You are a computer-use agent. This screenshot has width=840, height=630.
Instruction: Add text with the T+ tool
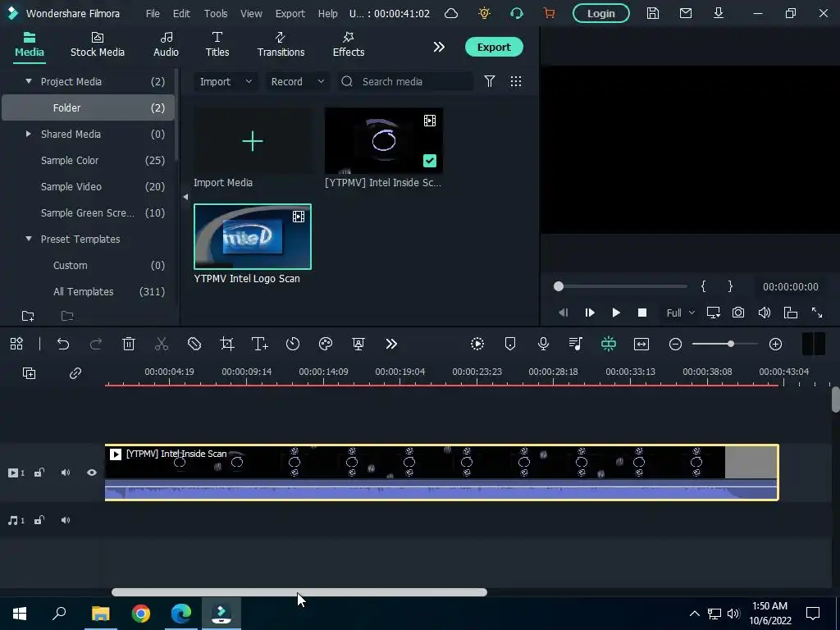(260, 344)
